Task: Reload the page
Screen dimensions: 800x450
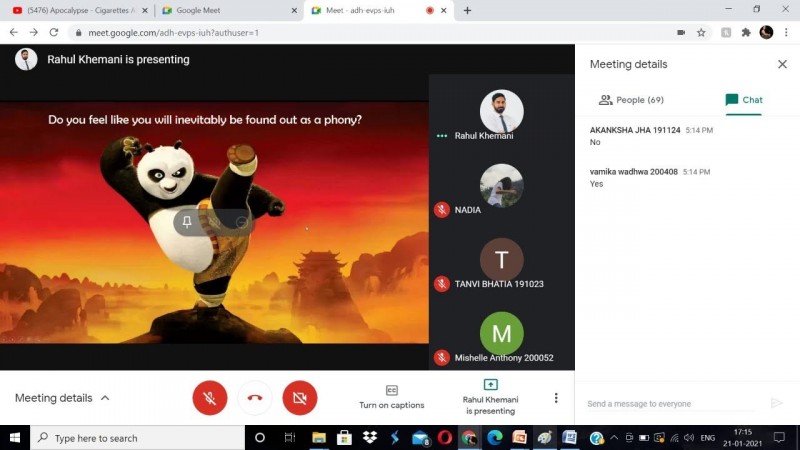Action: coord(54,32)
